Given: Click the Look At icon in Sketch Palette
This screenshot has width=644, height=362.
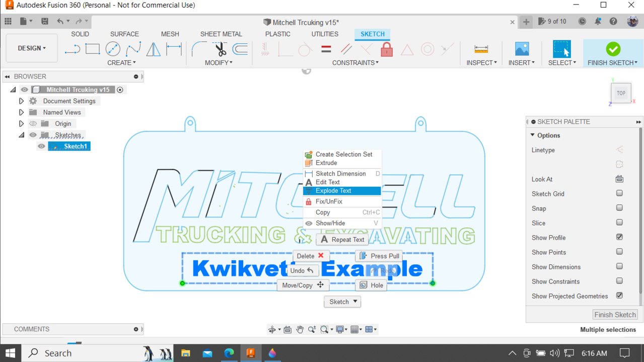Looking at the screenshot, I should tap(619, 179).
